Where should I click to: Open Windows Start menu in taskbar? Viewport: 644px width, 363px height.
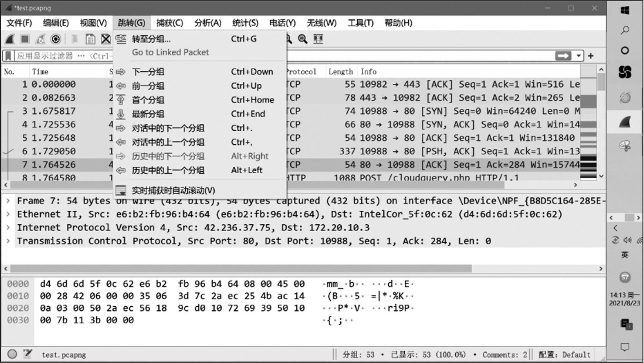625,10
